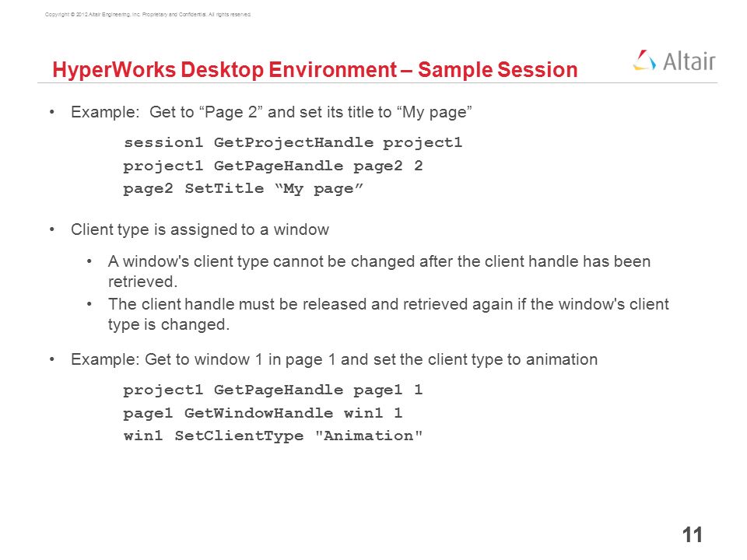Click the slide number 11

(x=693, y=535)
